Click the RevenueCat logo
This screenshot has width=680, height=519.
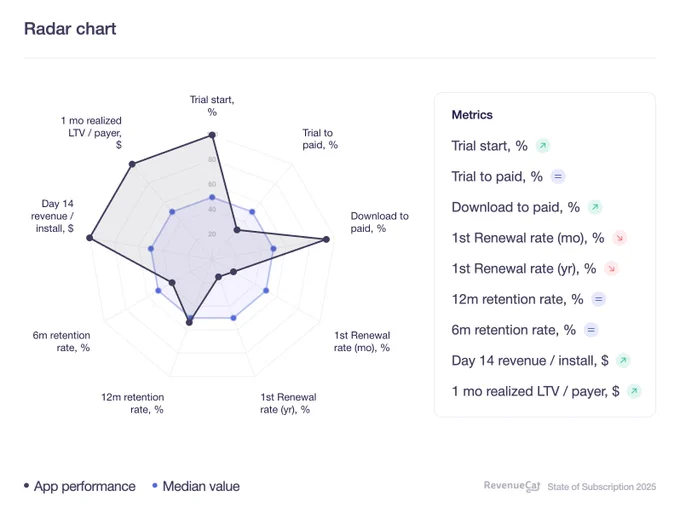tap(512, 486)
